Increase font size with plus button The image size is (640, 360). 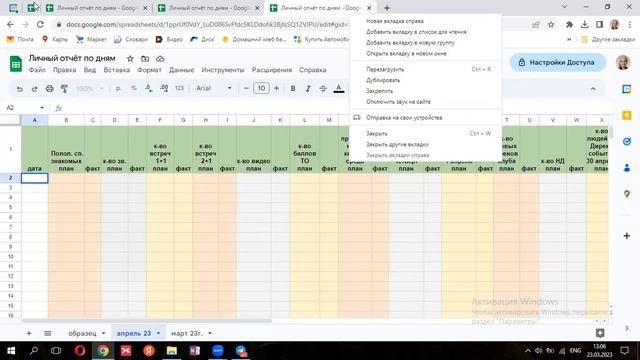point(276,88)
